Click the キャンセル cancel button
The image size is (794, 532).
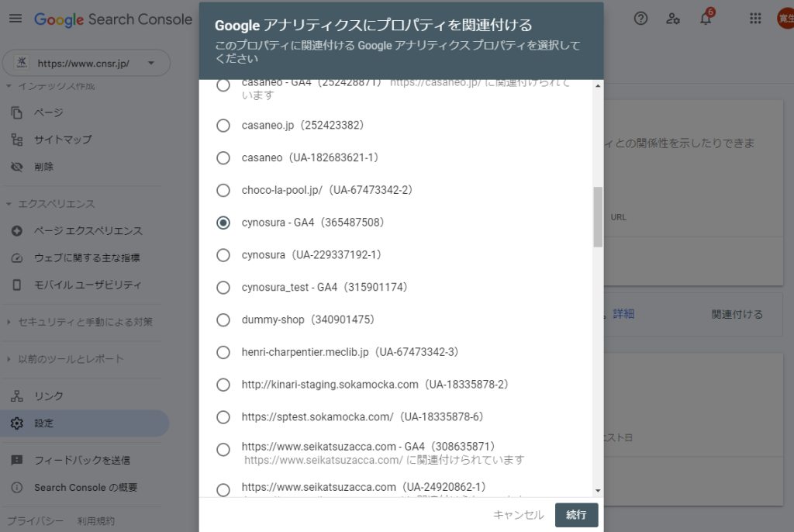(x=519, y=515)
